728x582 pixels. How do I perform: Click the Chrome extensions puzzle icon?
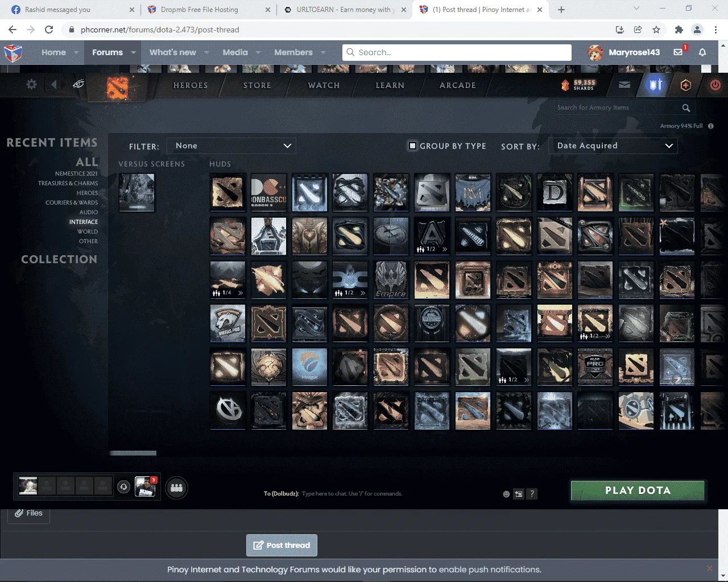pyautogui.click(x=679, y=30)
